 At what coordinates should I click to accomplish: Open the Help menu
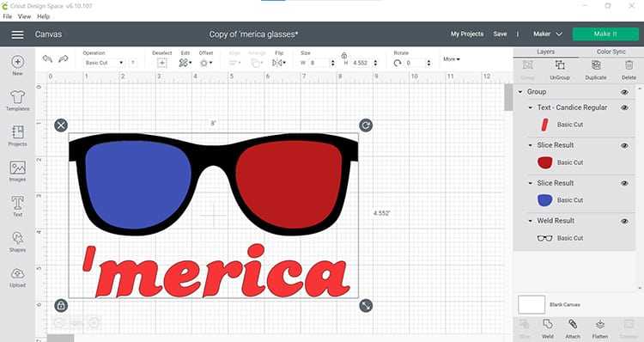pos(43,16)
